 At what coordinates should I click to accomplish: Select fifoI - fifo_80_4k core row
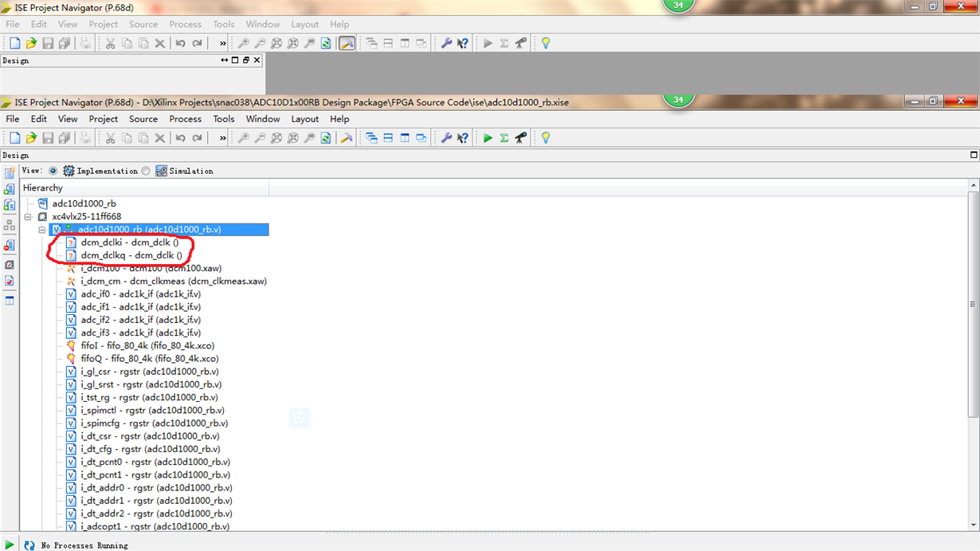(x=147, y=345)
